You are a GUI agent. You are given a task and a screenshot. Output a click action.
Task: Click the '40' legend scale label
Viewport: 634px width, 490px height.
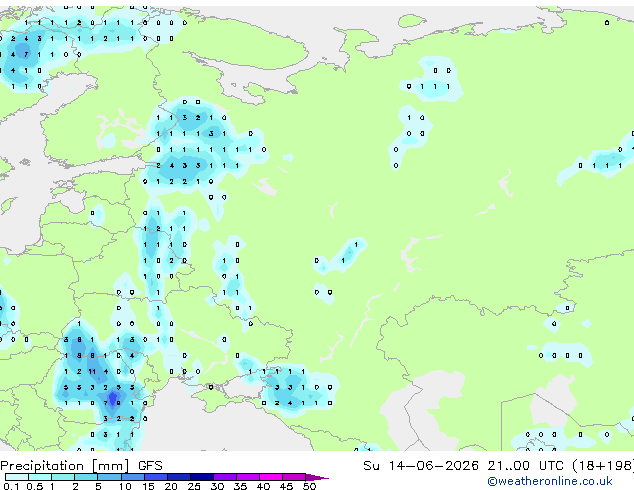point(263,486)
